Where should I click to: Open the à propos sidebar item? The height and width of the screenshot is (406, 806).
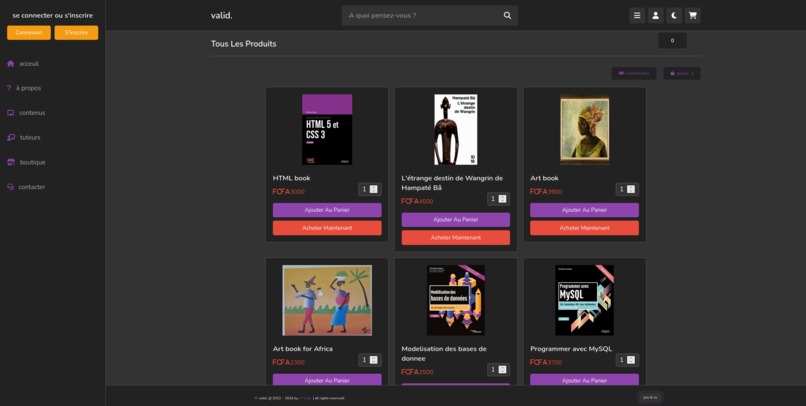point(28,88)
